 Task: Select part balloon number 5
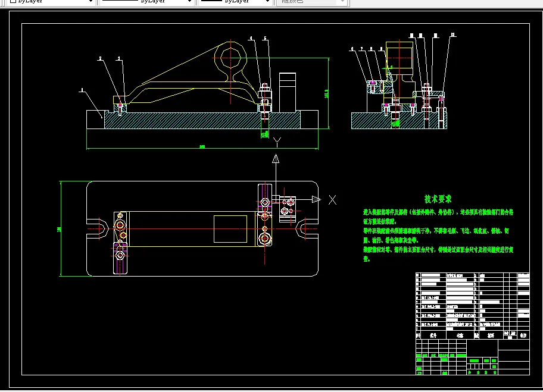point(266,39)
